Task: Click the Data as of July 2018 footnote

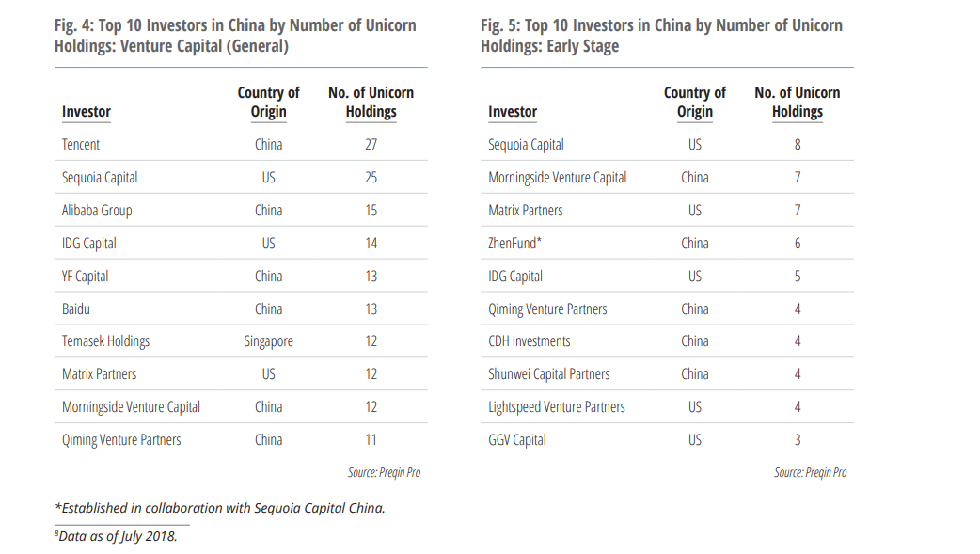Action: coord(117,536)
